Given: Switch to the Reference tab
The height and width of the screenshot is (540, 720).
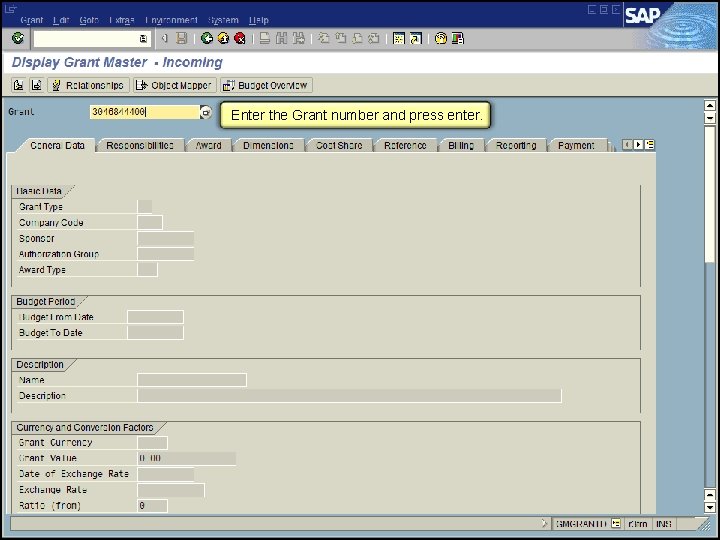Looking at the screenshot, I should [405, 146].
